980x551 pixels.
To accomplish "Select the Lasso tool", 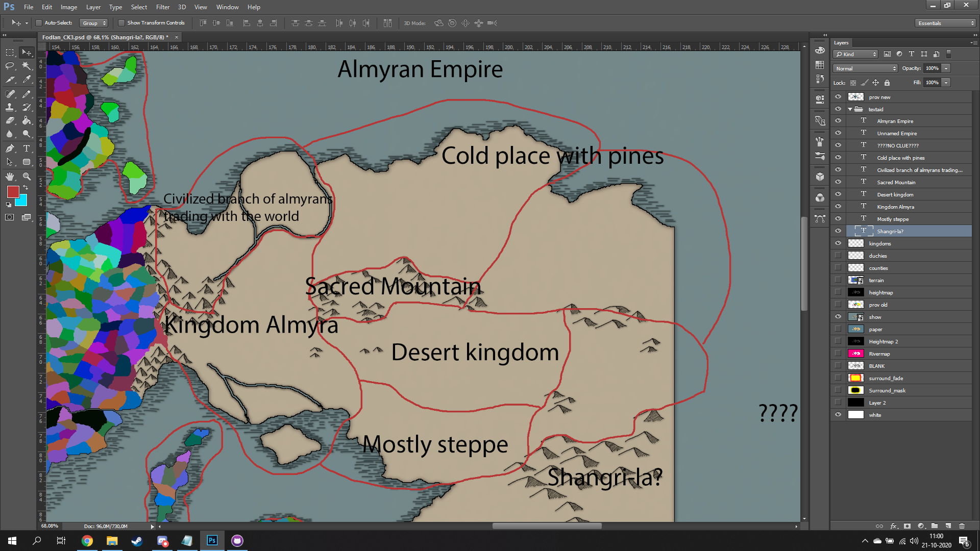I will pos(9,66).
